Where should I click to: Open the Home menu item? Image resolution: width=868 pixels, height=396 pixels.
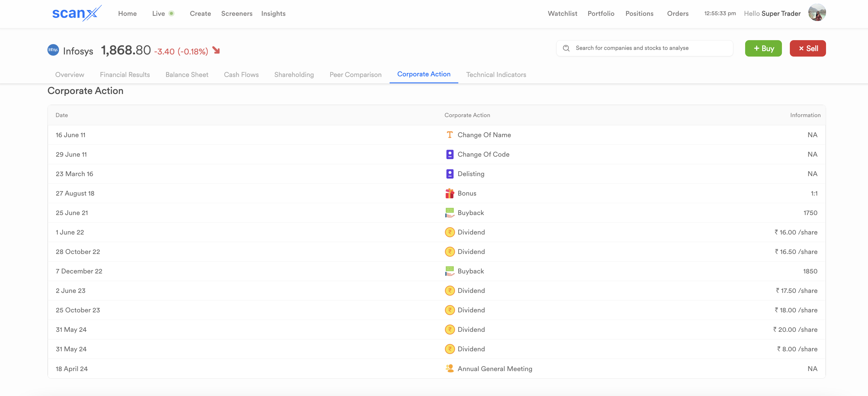click(127, 13)
